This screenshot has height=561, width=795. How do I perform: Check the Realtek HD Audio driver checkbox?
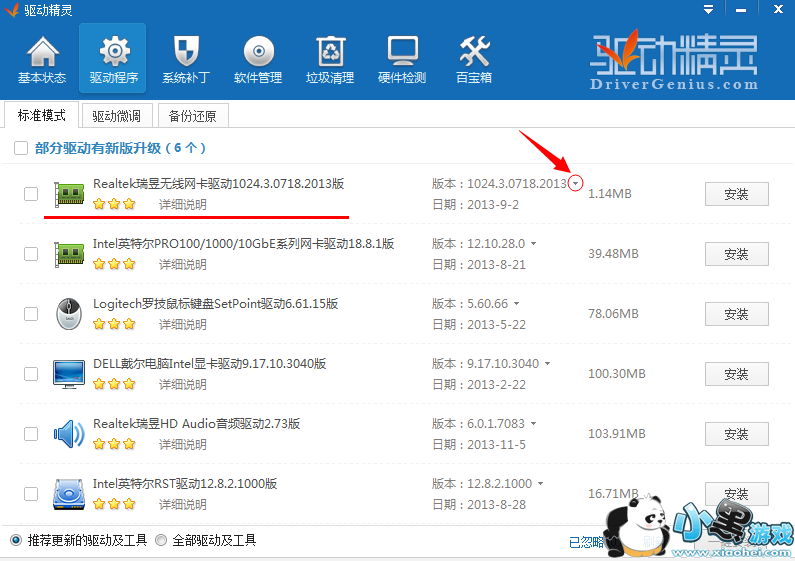31,434
